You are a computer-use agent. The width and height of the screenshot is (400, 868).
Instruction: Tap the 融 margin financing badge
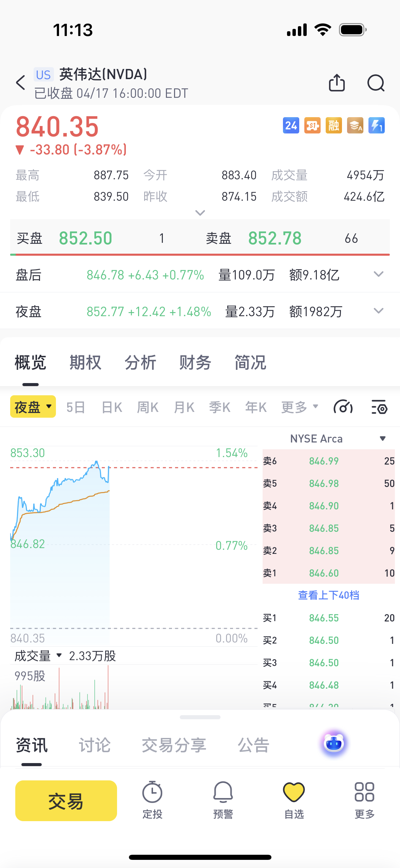tap(334, 126)
